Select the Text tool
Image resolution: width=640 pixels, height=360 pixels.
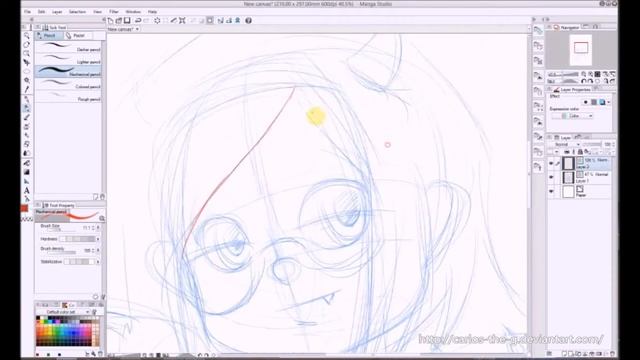coord(27,191)
